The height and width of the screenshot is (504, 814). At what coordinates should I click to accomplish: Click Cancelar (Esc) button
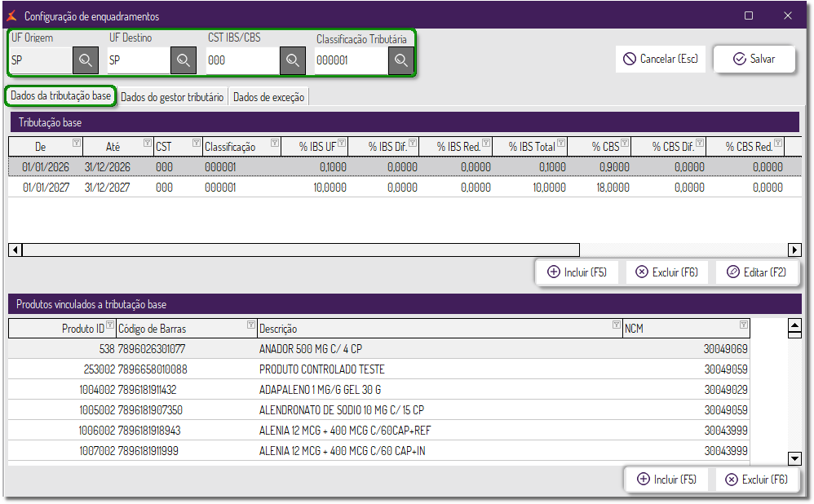point(661,60)
